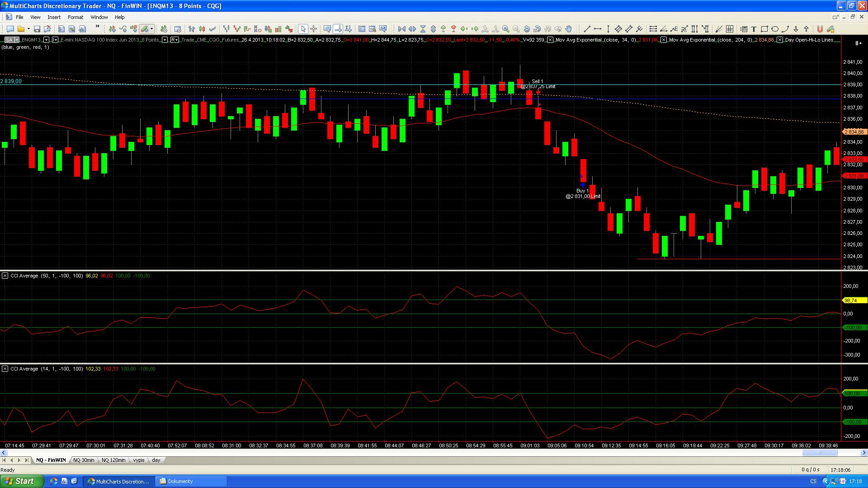Expand the SA status dropdown

(x=17, y=40)
